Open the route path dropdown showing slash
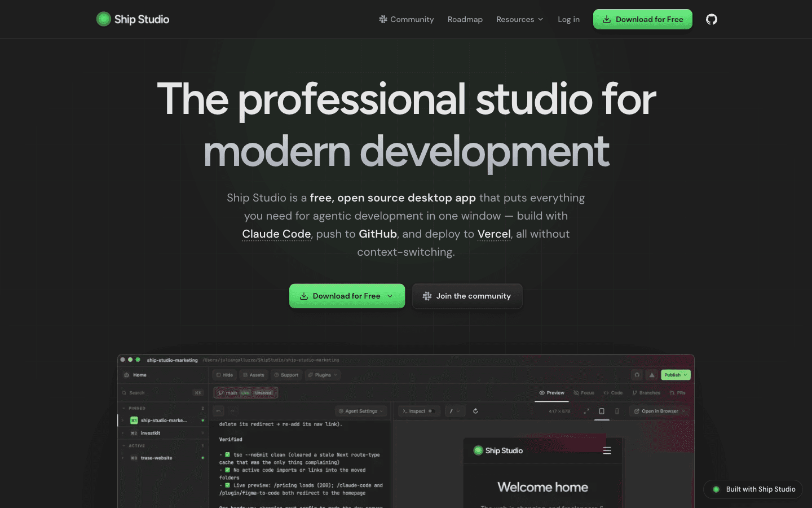The height and width of the screenshot is (508, 812). click(454, 411)
